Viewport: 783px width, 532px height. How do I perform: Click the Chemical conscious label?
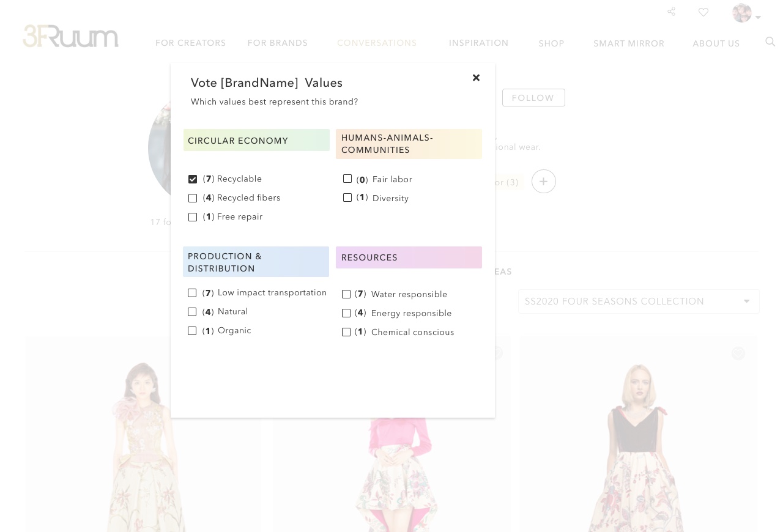(413, 333)
